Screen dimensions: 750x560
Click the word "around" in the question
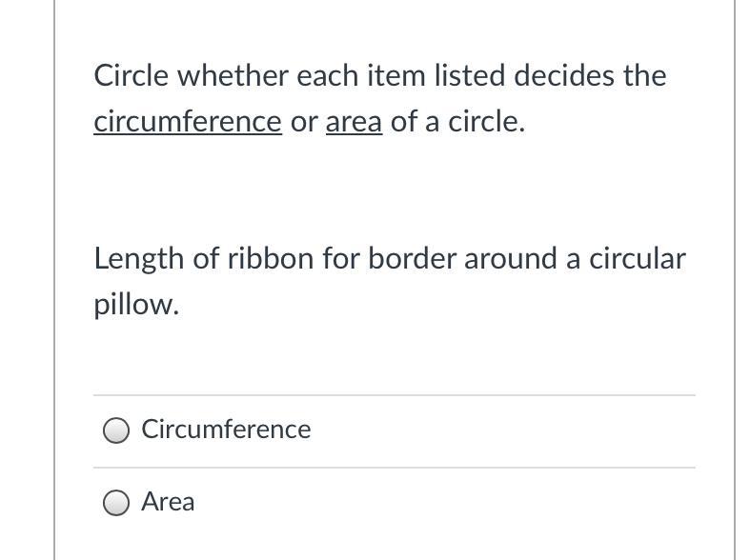coord(514,259)
